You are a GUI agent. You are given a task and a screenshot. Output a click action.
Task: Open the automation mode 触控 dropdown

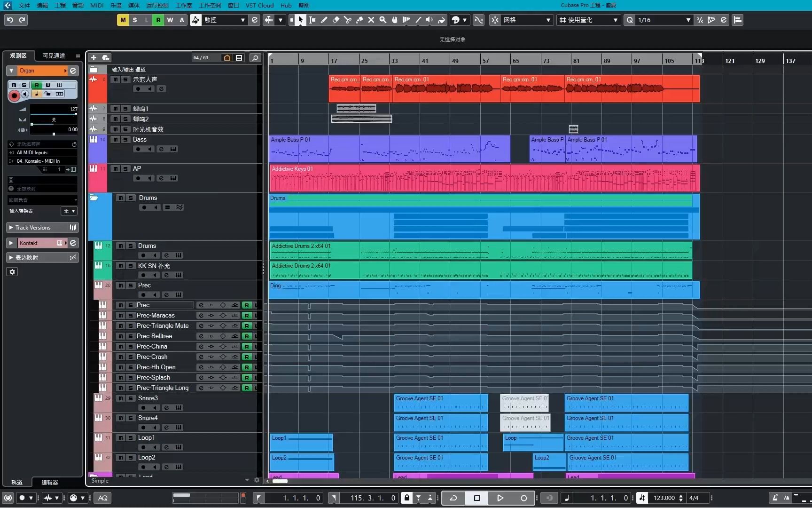[225, 20]
